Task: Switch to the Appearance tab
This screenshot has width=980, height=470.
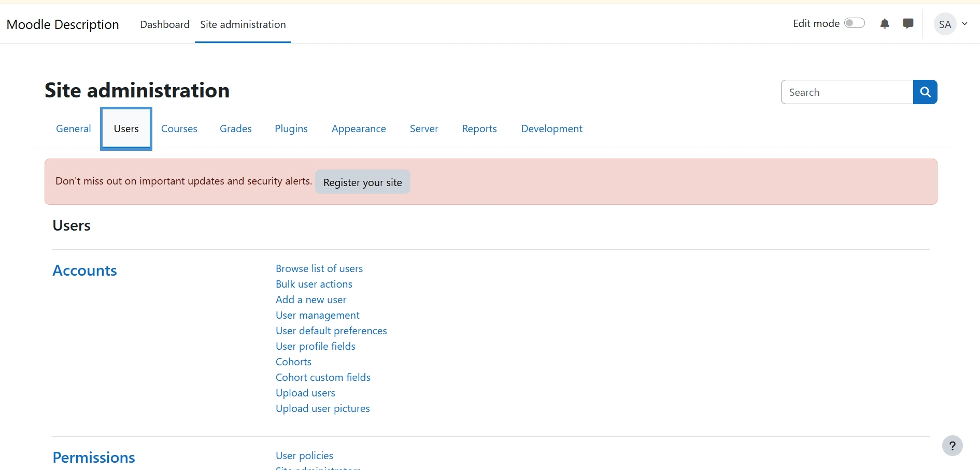Action: [359, 129]
